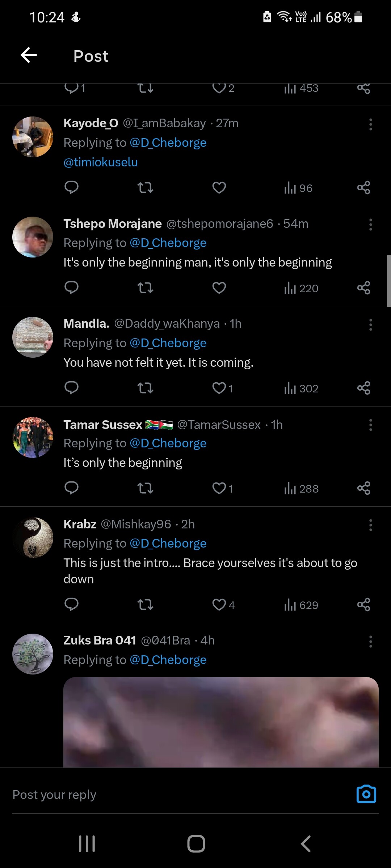Like Kayode_O's reply

(219, 188)
